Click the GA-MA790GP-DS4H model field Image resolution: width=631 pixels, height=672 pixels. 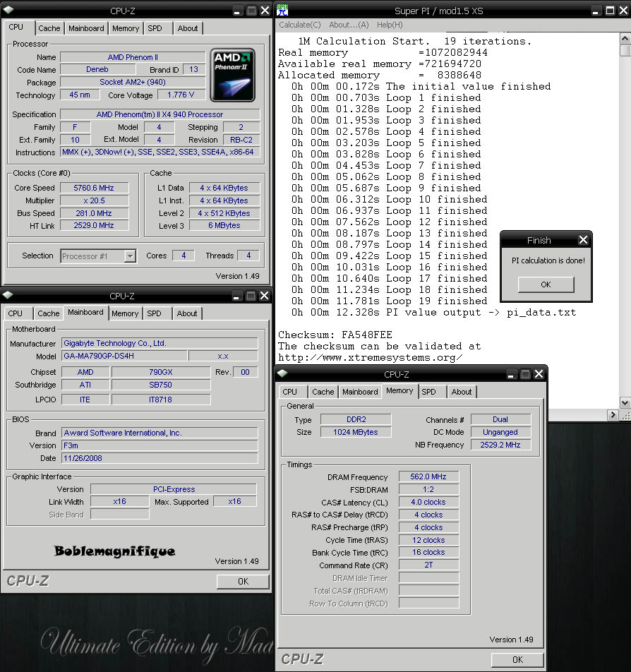pos(125,356)
